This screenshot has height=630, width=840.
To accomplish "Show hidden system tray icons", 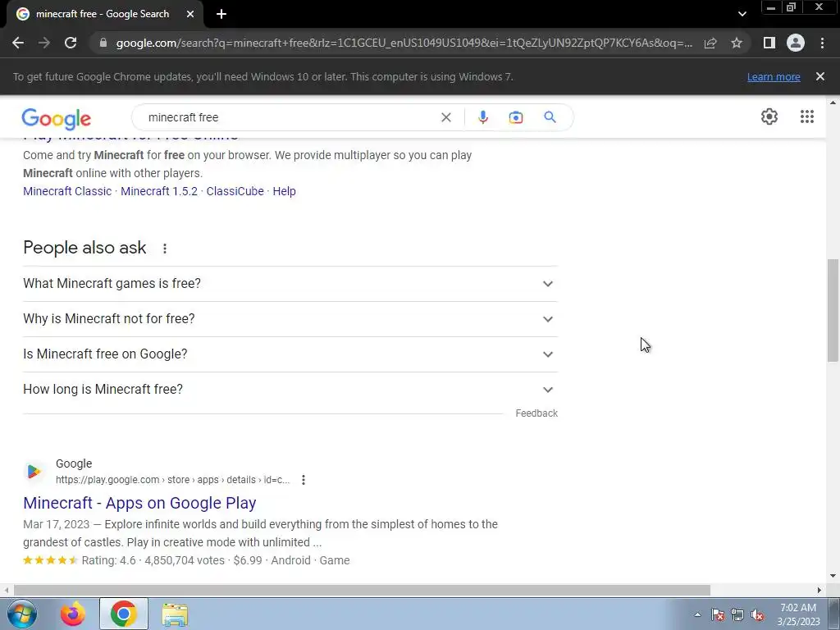I will pos(697,614).
